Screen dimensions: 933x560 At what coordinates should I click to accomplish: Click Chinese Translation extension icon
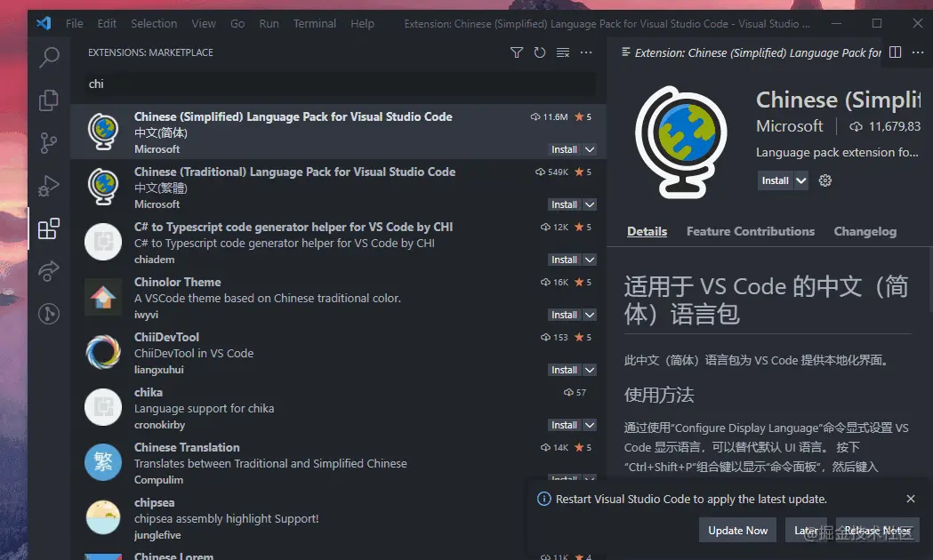coord(103,462)
